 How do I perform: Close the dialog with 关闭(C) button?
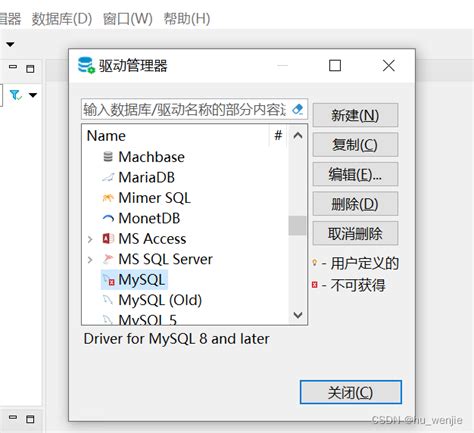[351, 392]
